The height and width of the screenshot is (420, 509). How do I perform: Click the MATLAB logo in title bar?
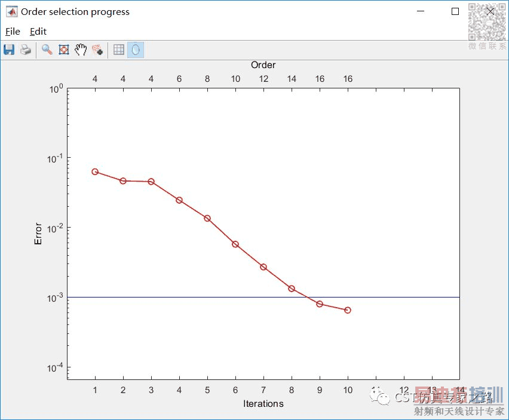pyautogui.click(x=12, y=12)
